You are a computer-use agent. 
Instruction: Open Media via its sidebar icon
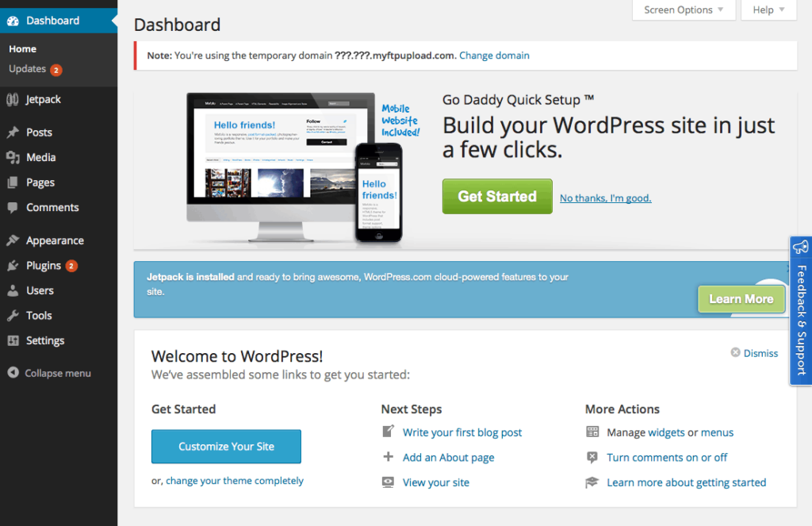coord(13,158)
